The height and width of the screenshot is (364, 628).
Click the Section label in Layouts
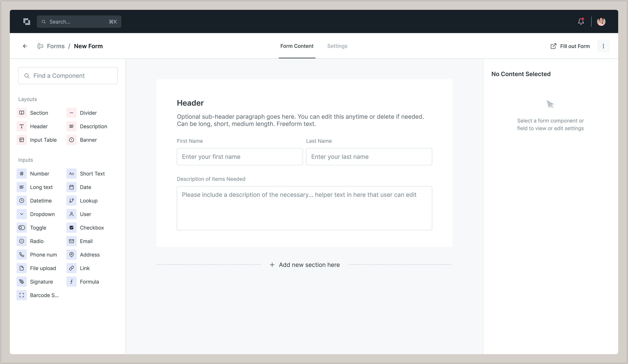click(x=39, y=113)
